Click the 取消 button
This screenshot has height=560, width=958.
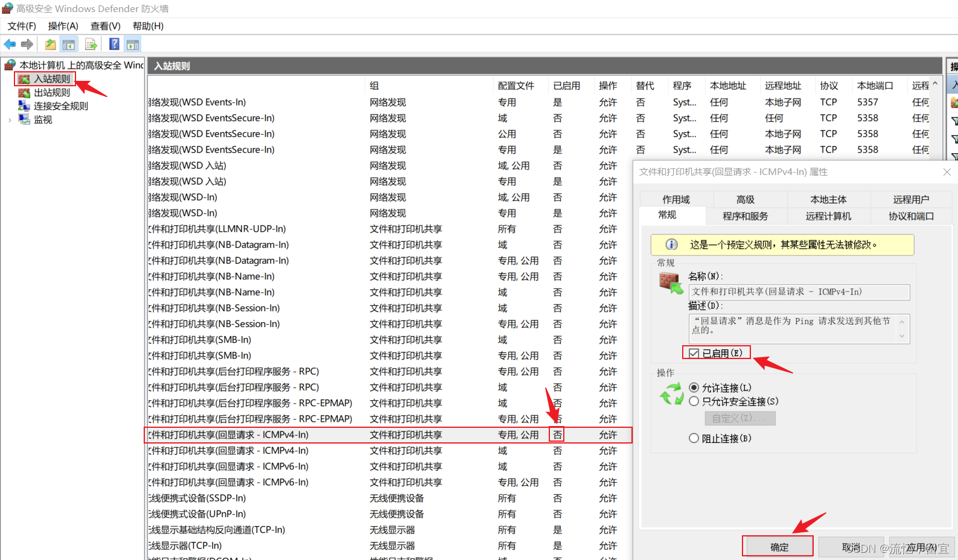(851, 547)
